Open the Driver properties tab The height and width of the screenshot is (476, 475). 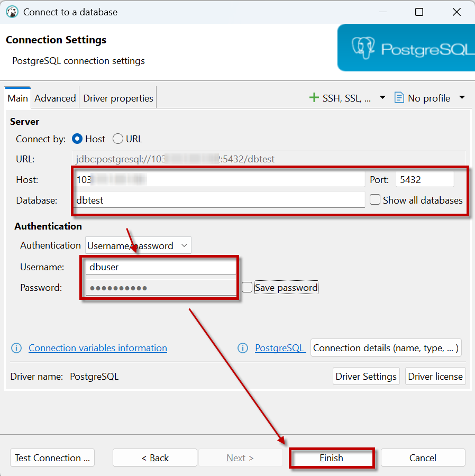coord(118,98)
